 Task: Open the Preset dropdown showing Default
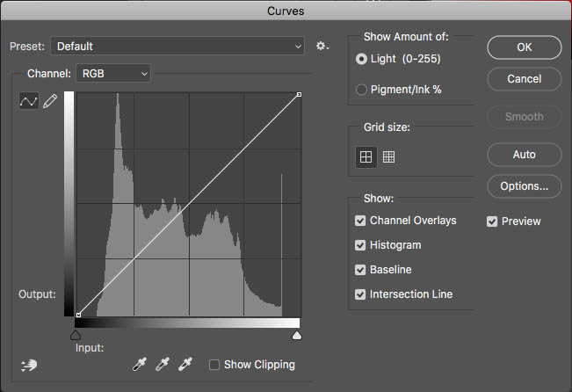(x=177, y=46)
